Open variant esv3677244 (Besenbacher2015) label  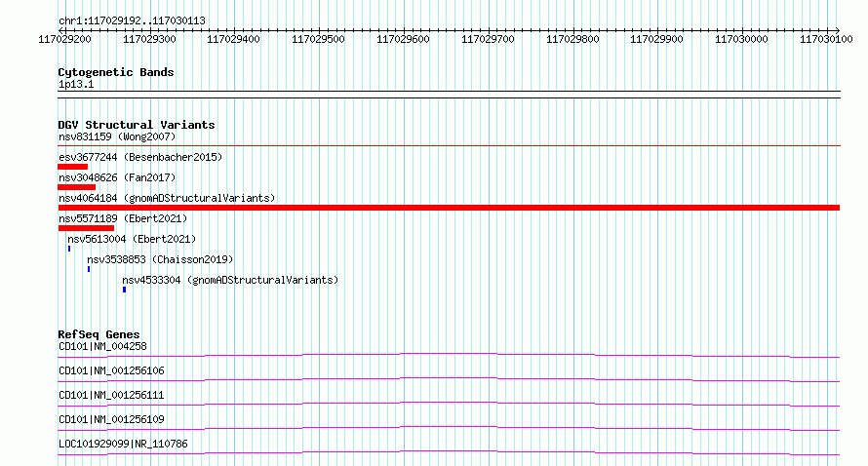(x=140, y=157)
